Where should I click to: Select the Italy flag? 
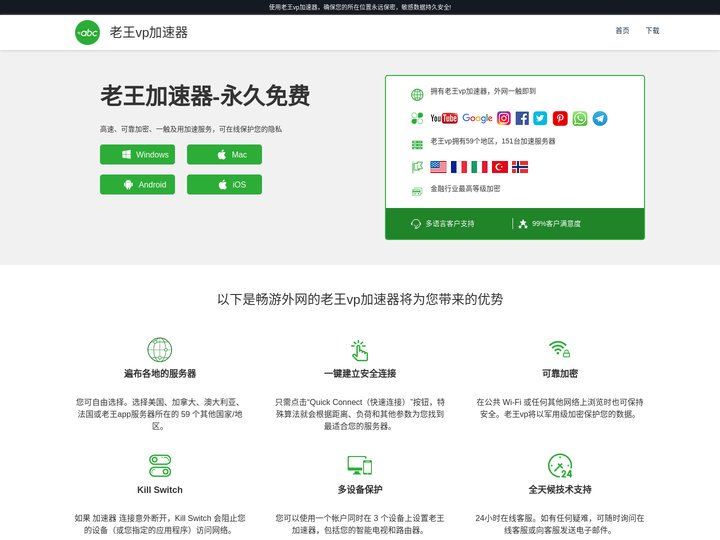[x=479, y=167]
